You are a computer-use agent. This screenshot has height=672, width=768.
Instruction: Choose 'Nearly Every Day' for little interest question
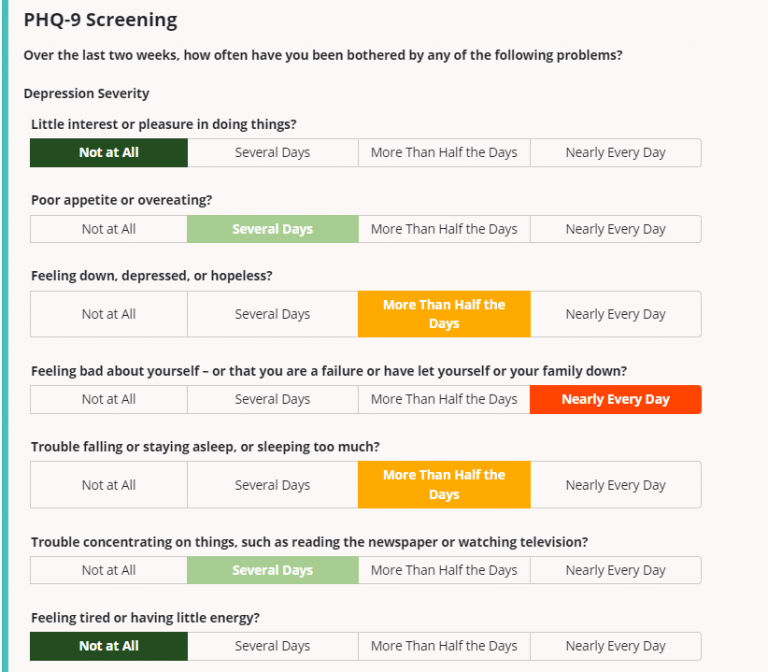(x=616, y=153)
